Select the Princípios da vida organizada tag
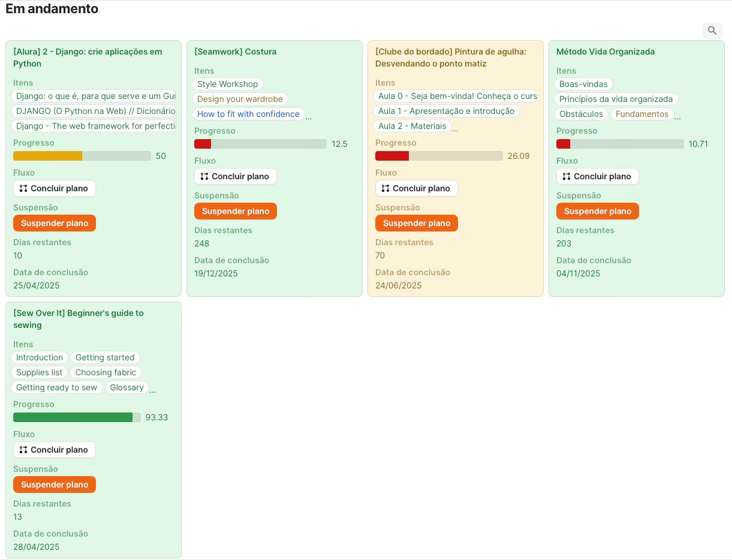 pyautogui.click(x=616, y=99)
